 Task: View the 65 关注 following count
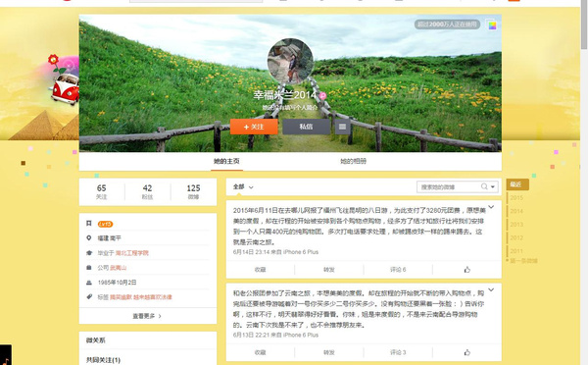pos(102,191)
